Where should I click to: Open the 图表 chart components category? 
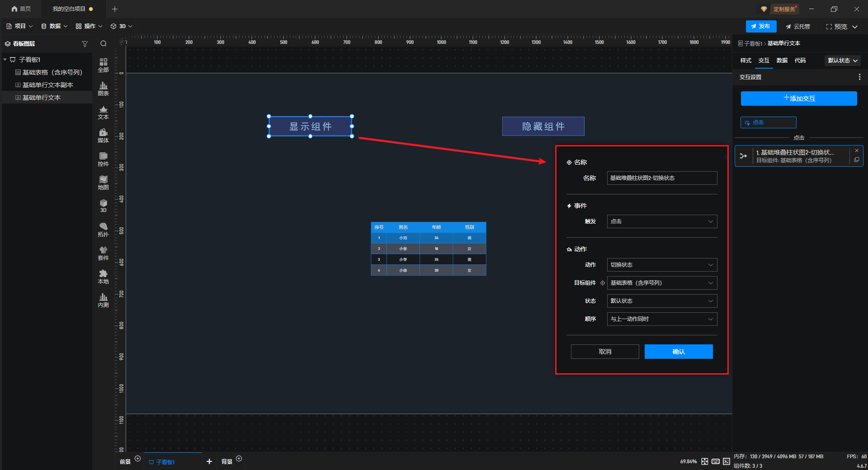[x=103, y=89]
